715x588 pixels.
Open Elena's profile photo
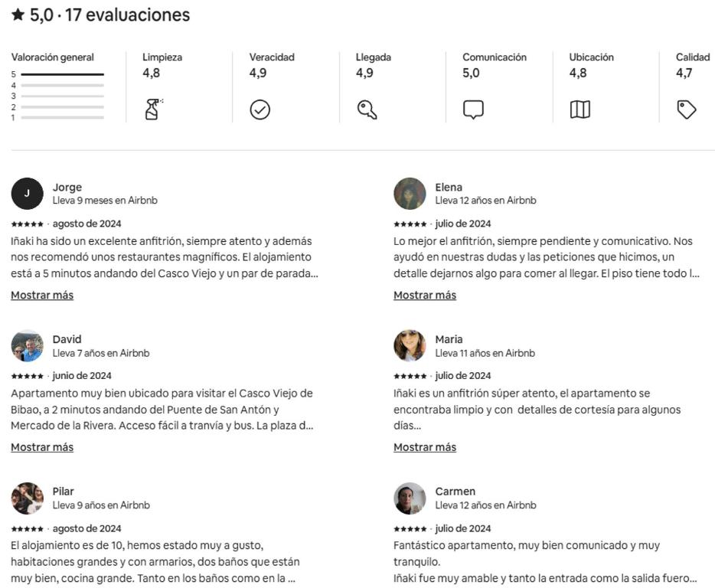(410, 194)
